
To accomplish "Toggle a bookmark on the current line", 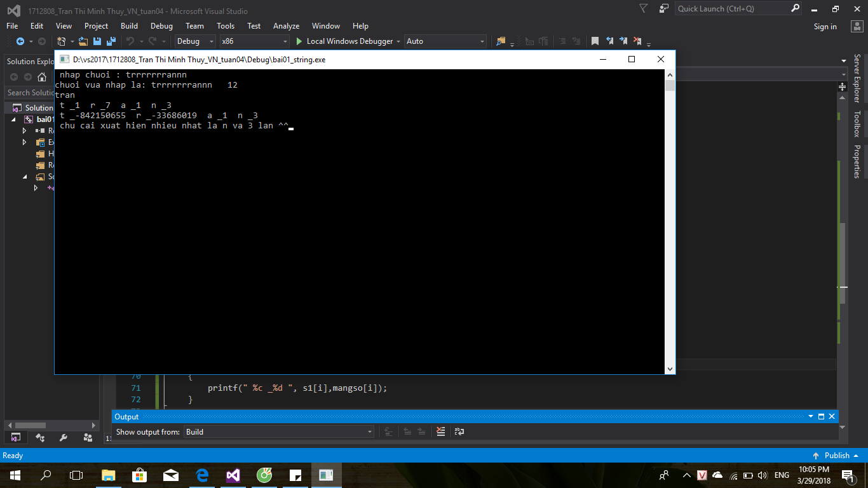I will [x=595, y=41].
